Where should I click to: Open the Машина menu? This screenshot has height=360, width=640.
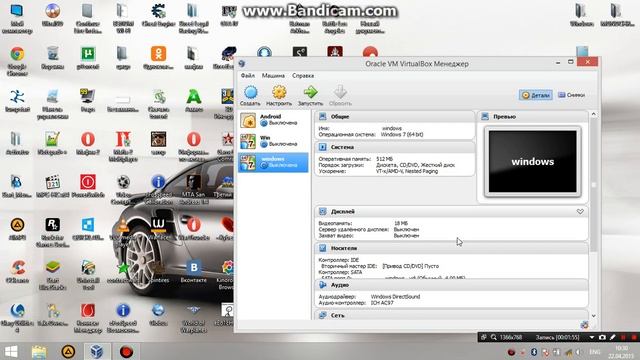(273, 76)
